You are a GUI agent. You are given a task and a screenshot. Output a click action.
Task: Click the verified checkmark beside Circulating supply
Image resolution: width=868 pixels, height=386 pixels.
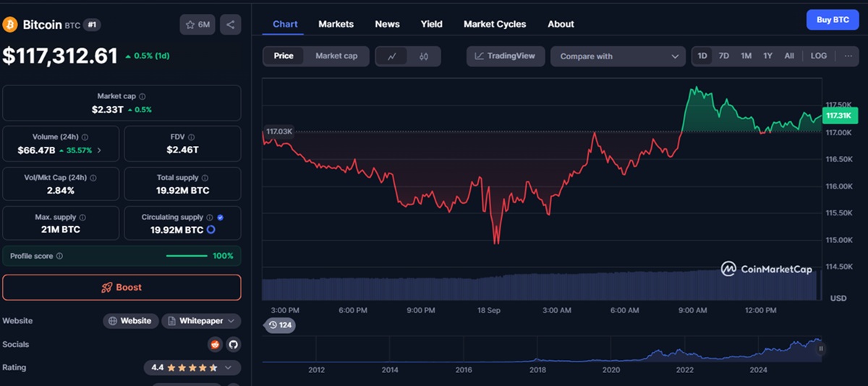pyautogui.click(x=220, y=218)
